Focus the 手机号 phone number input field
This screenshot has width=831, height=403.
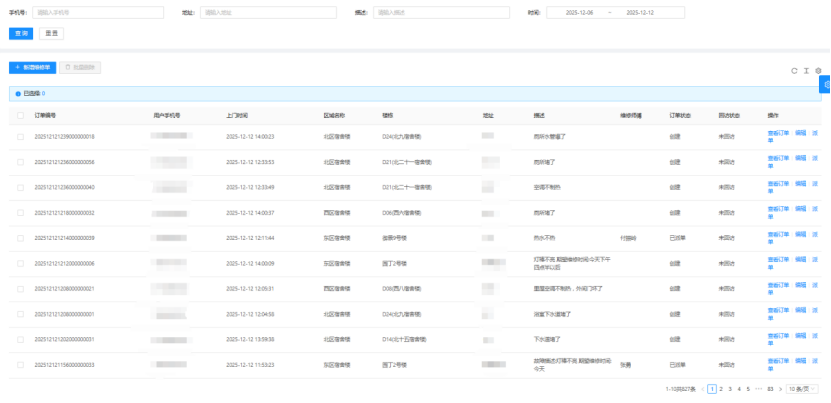click(x=98, y=13)
